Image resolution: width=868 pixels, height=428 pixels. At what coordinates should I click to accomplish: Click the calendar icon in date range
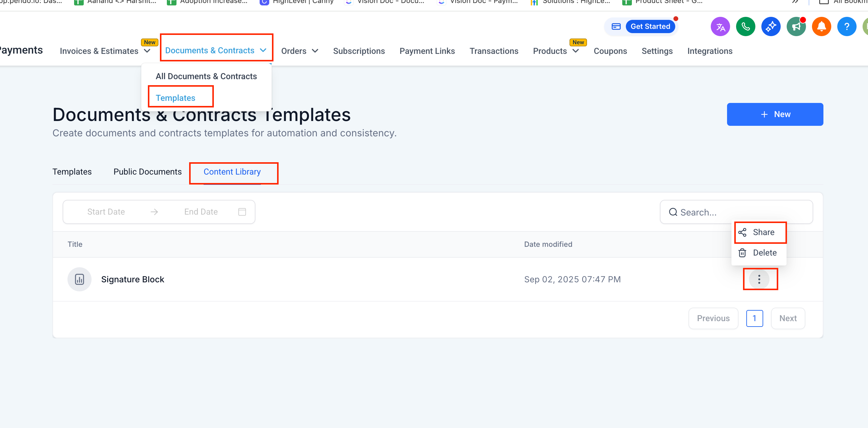click(242, 212)
